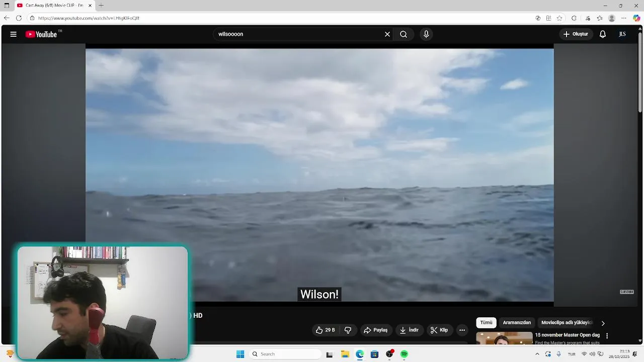Open the Edge profile avatar
This screenshot has width=644, height=362.
612,18
